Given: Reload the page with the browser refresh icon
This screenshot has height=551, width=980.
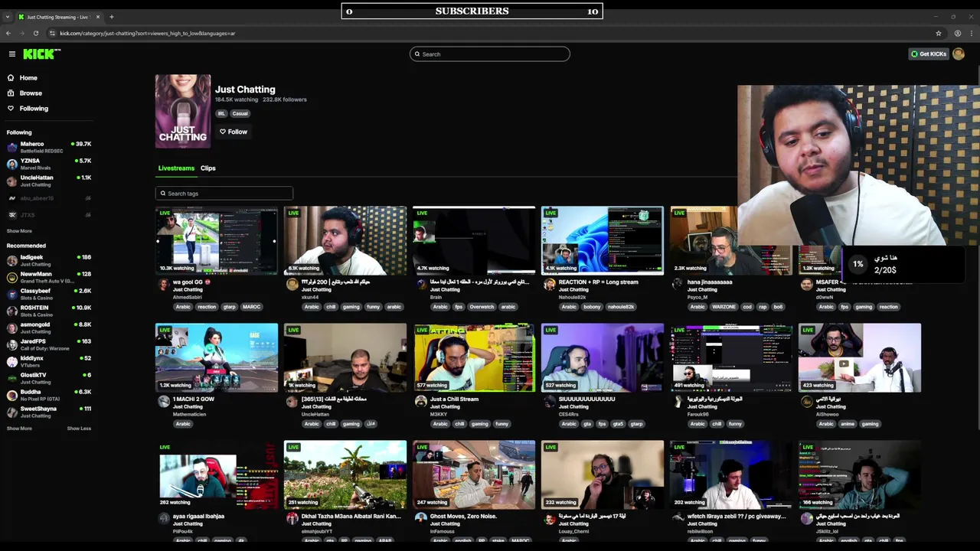Looking at the screenshot, I should 36,33.
